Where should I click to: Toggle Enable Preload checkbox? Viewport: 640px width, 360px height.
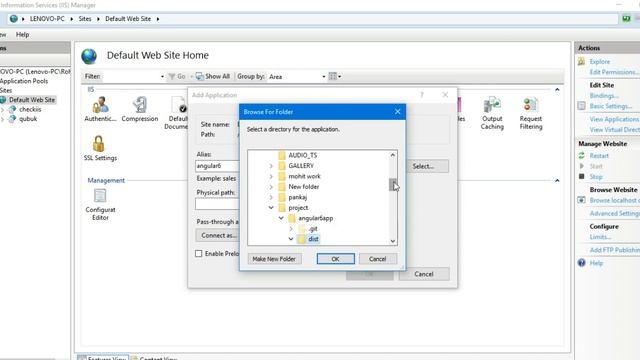click(x=199, y=253)
